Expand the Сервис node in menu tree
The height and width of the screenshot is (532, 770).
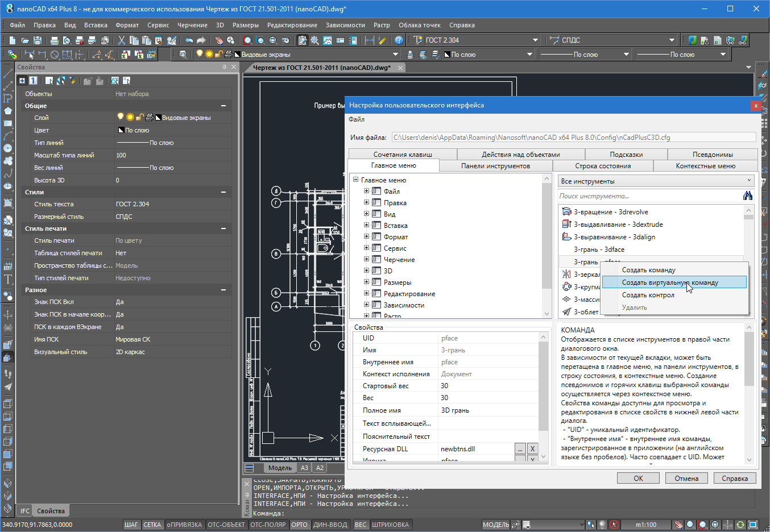[367, 248]
